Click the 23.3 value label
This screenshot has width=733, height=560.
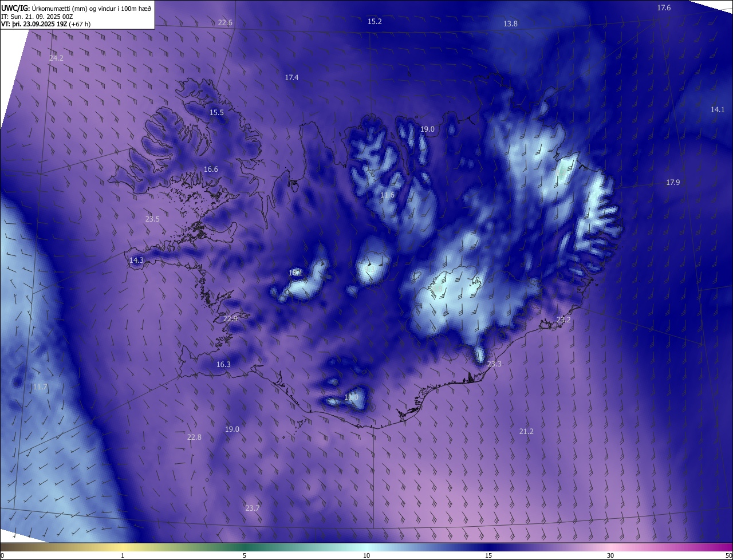click(x=494, y=364)
